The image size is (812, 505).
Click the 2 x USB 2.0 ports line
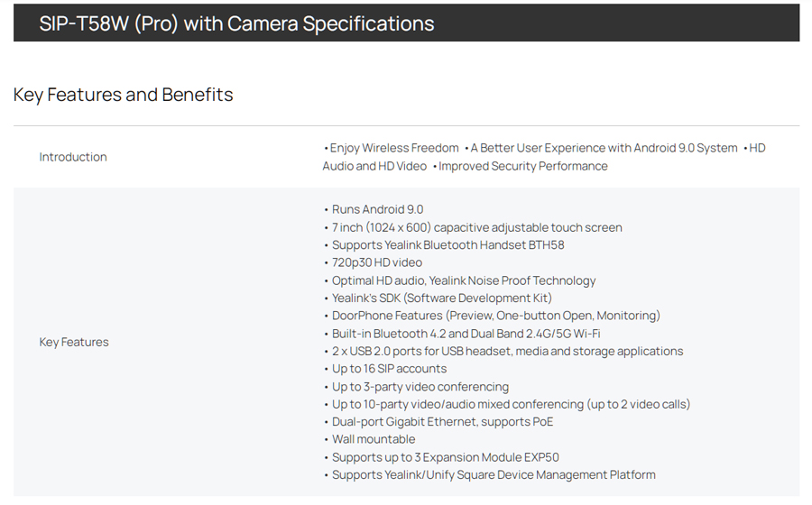tap(507, 351)
